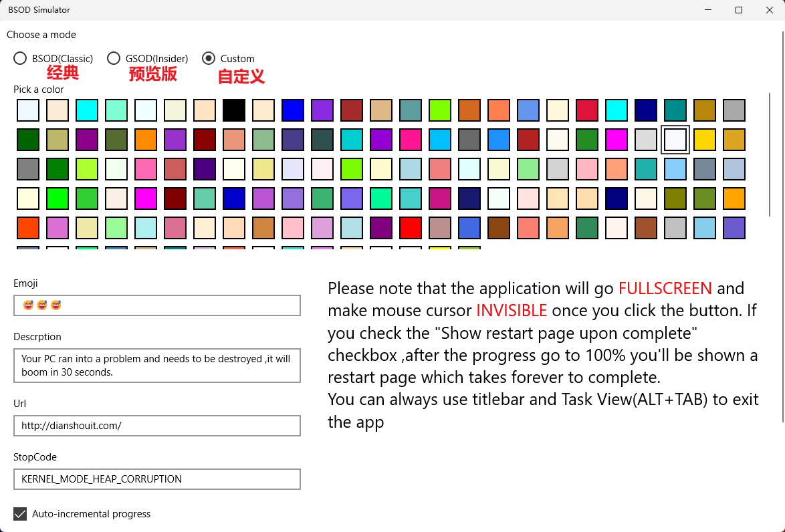Image resolution: width=785 pixels, height=532 pixels.
Task: Click the Url field containing dianshouit.com
Action: [157, 426]
